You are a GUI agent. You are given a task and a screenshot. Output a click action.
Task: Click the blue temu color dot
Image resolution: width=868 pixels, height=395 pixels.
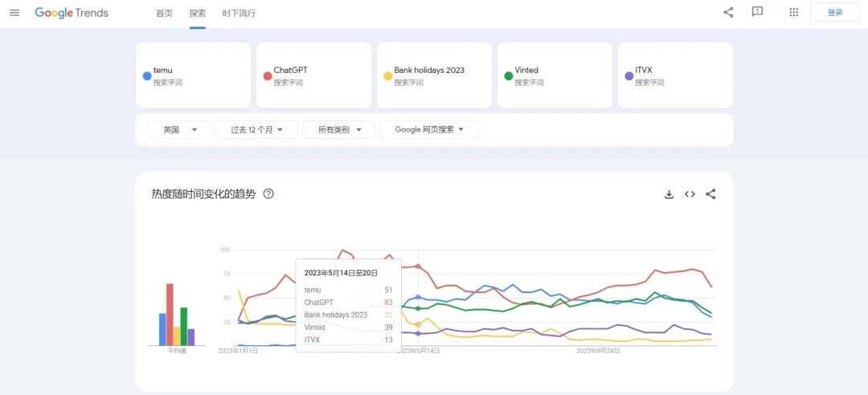(x=147, y=75)
